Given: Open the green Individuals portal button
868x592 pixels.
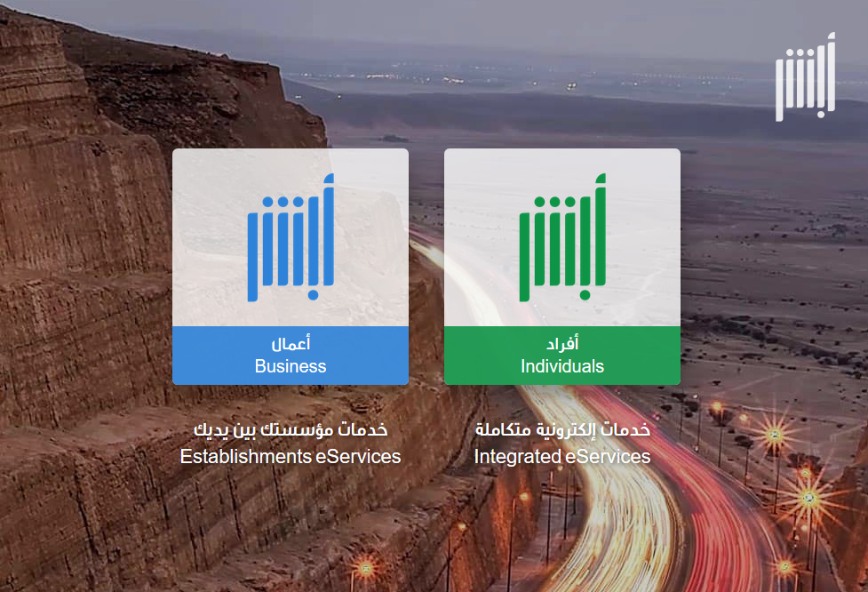Looking at the screenshot, I should pyautogui.click(x=562, y=356).
